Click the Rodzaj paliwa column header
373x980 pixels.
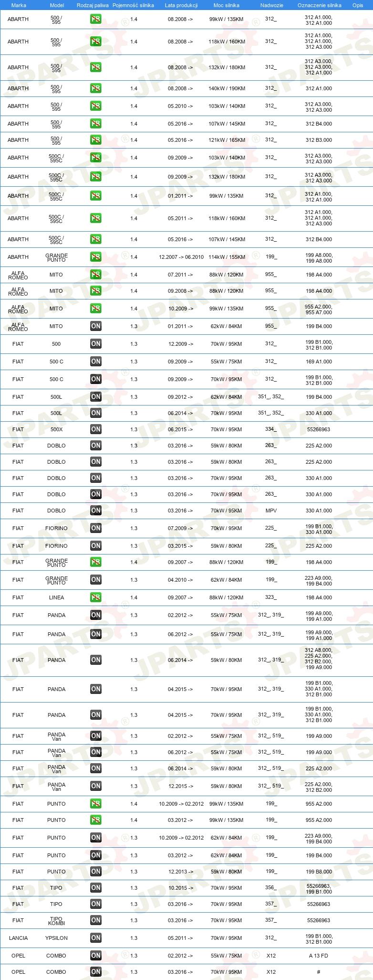(93, 5)
